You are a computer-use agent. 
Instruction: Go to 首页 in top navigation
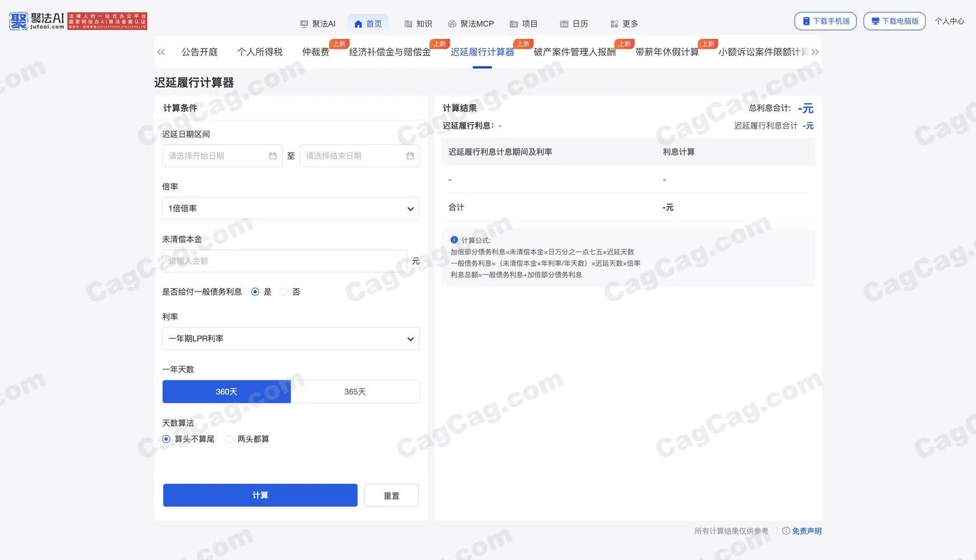click(368, 23)
